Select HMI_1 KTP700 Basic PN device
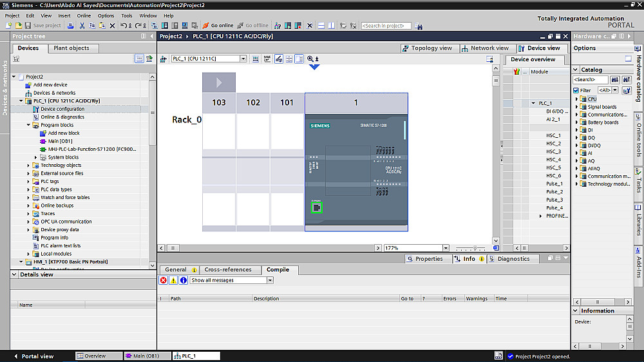The height and width of the screenshot is (362, 644). pos(70,262)
